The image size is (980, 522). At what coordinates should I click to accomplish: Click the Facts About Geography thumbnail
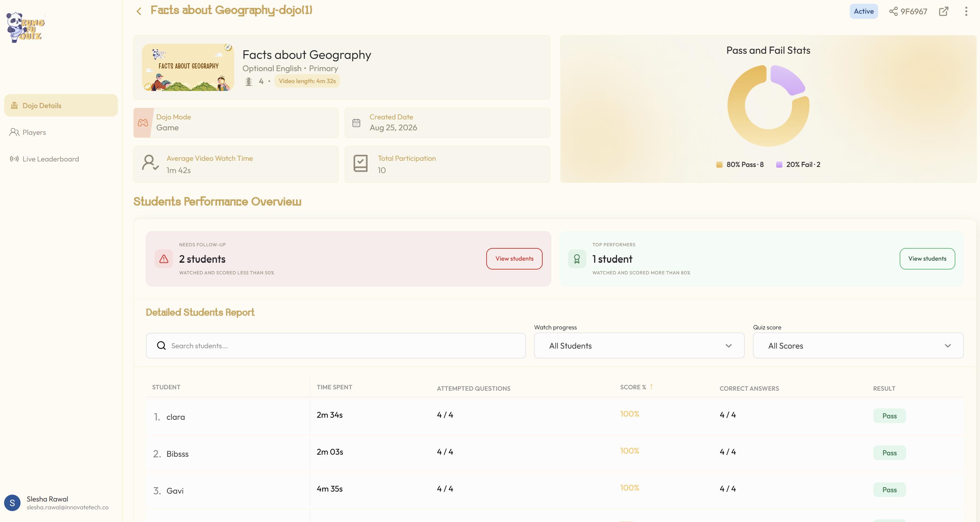click(188, 67)
